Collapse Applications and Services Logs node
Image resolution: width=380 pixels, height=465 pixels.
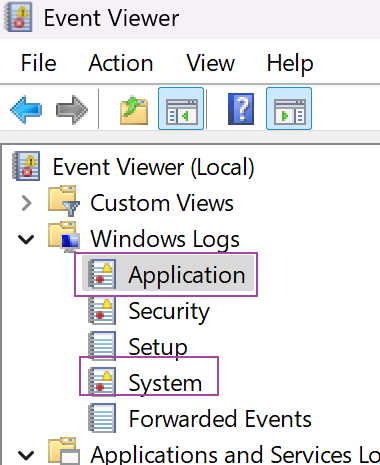[x=26, y=455]
